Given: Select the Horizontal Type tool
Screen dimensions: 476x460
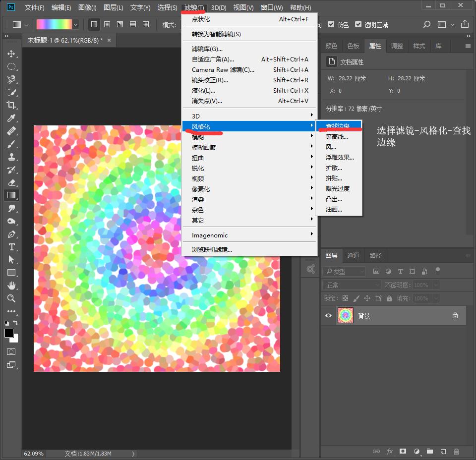Looking at the screenshot, I should tap(11, 247).
